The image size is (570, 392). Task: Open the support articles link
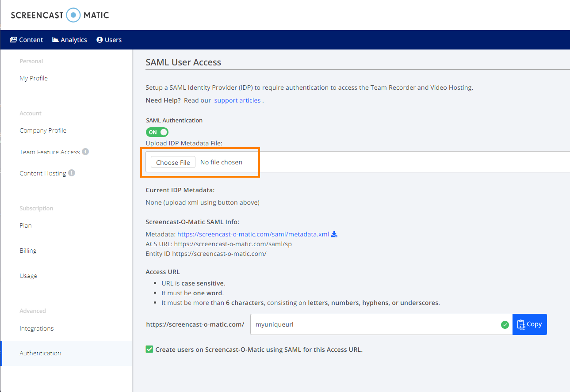click(x=237, y=100)
